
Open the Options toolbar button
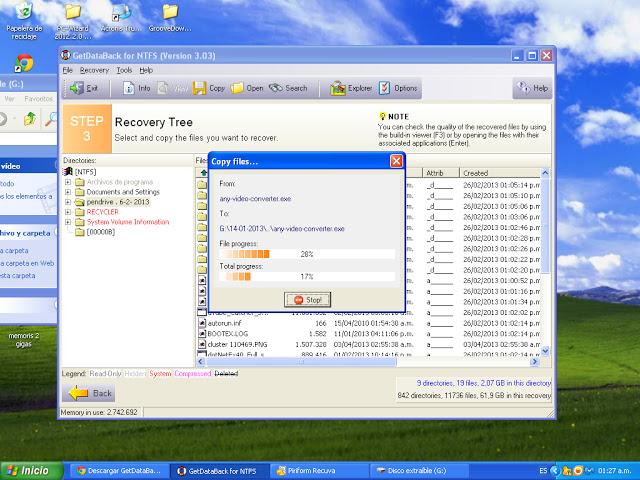tap(399, 88)
